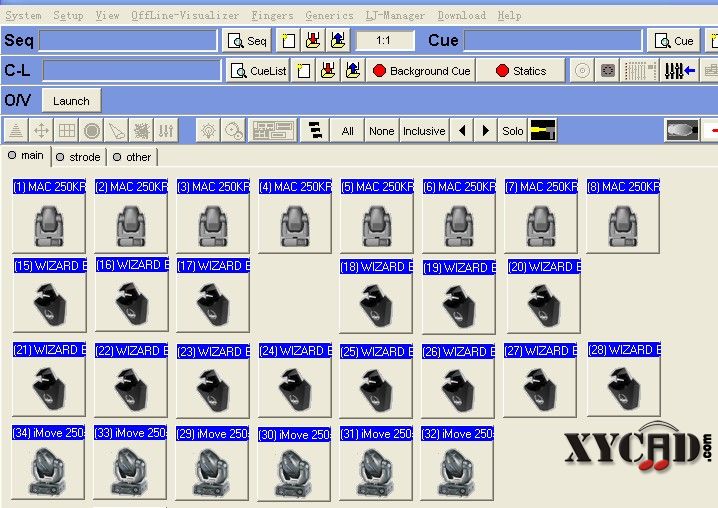Open the Fingers menu
The width and height of the screenshot is (718, 508).
click(x=272, y=16)
